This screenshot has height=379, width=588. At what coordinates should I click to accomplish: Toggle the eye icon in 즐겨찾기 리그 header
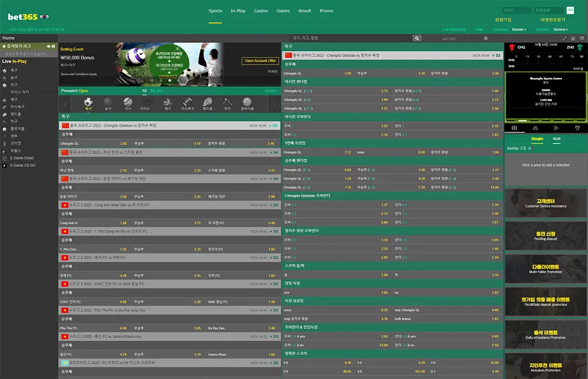coord(48,46)
